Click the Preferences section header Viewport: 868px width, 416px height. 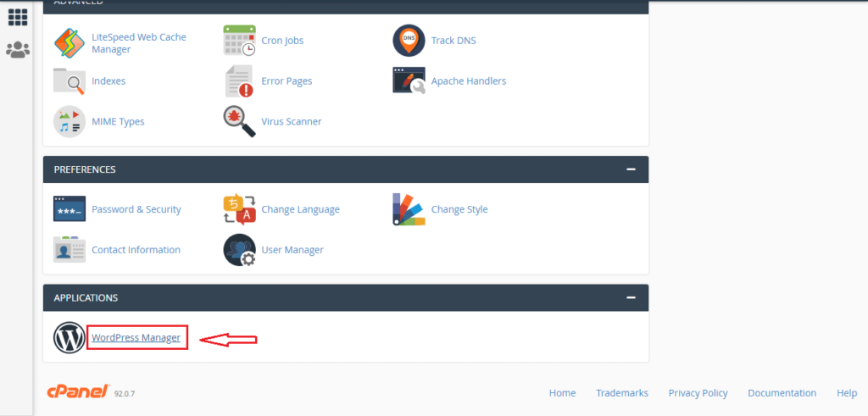346,169
